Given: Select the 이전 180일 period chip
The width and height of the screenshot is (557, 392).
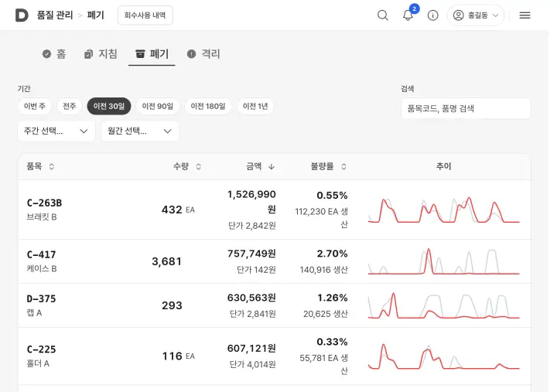Looking at the screenshot, I should coord(208,106).
